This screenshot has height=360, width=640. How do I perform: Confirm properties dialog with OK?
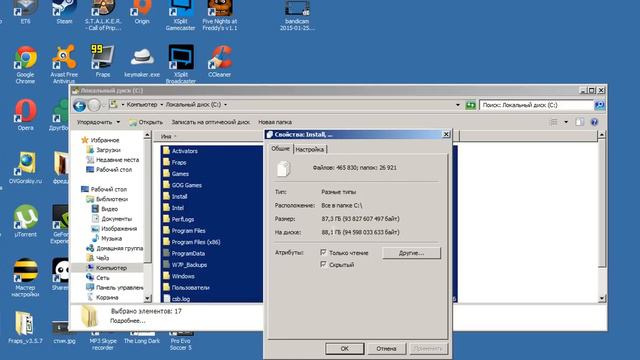tap(344, 348)
